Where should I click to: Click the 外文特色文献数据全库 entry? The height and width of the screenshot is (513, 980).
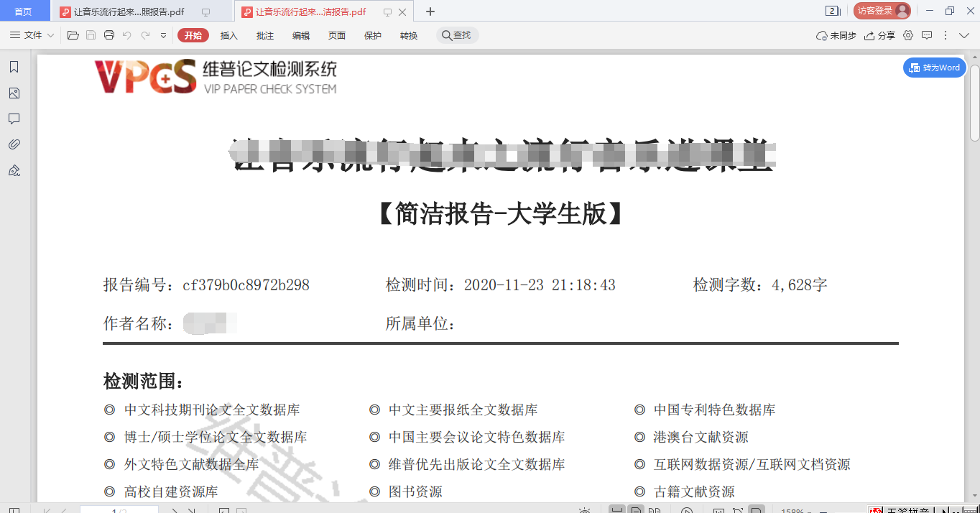click(x=192, y=465)
